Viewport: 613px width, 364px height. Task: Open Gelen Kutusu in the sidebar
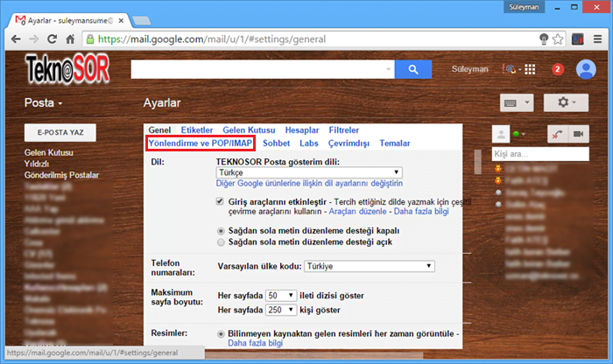tap(48, 153)
